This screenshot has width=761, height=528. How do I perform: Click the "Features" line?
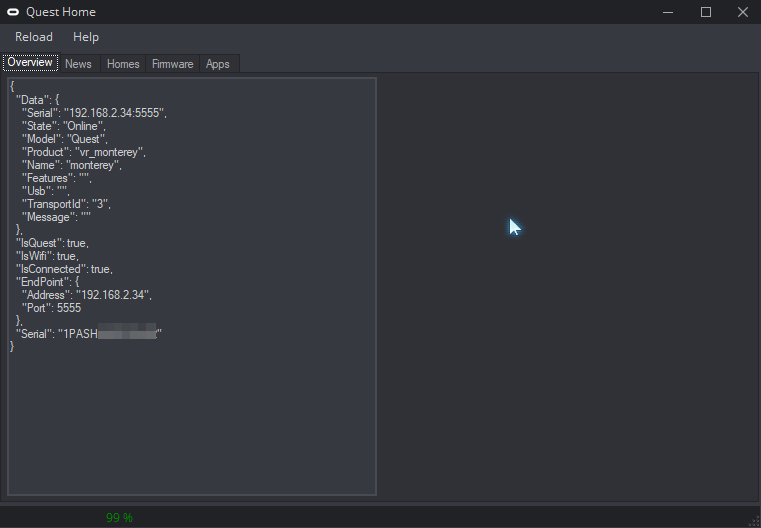56,178
